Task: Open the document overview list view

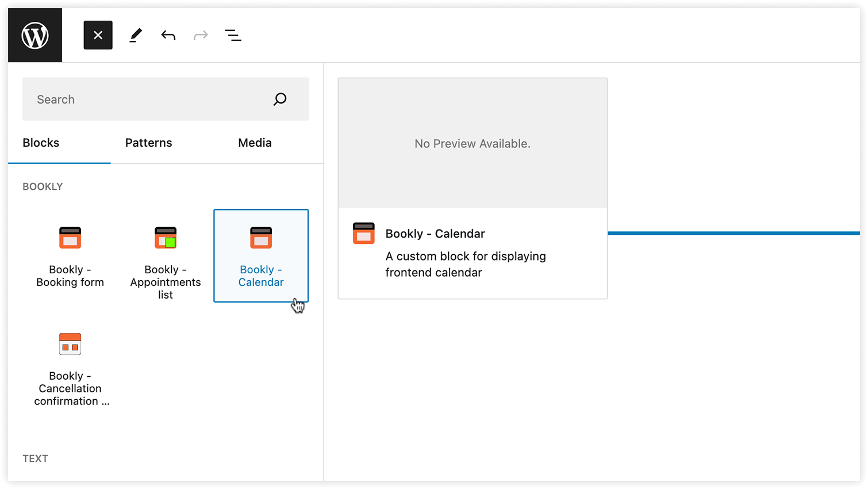Action: pos(233,35)
